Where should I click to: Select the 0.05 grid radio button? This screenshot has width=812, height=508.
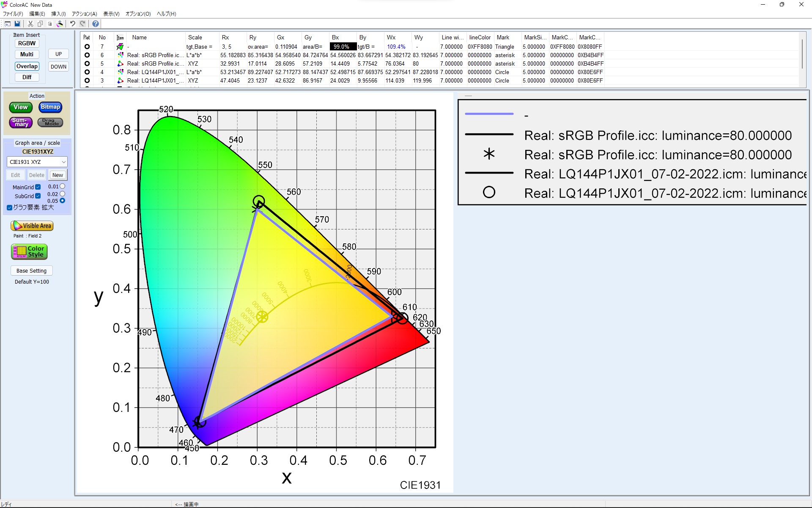[63, 201]
